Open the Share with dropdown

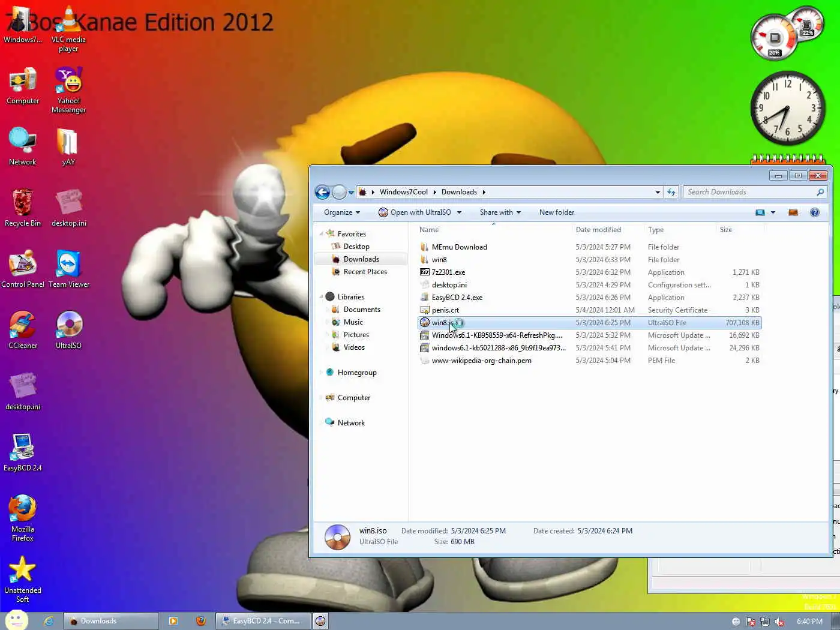pyautogui.click(x=500, y=212)
